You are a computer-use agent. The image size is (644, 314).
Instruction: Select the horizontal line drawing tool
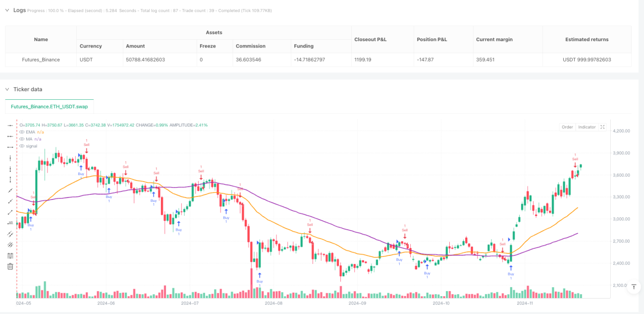10,126
